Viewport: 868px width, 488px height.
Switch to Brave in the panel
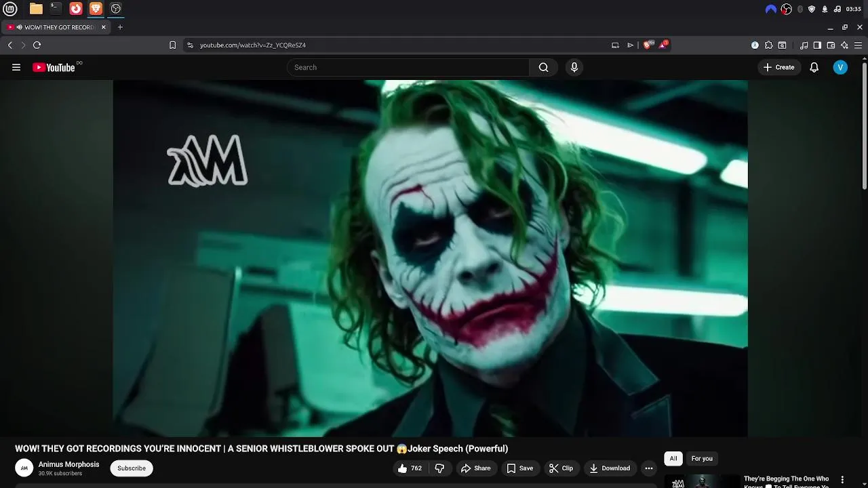96,9
